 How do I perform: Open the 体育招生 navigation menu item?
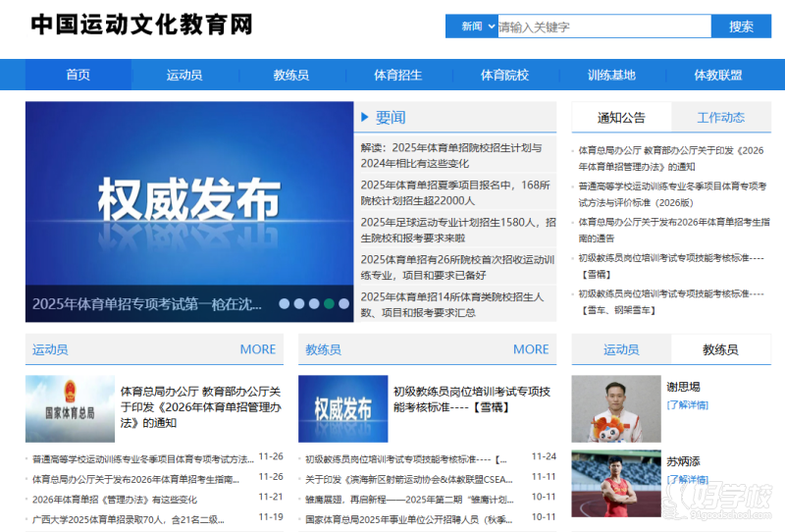click(x=398, y=75)
